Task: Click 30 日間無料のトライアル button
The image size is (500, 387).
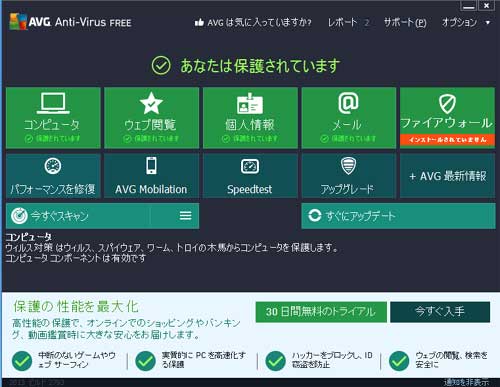Action: tap(321, 312)
